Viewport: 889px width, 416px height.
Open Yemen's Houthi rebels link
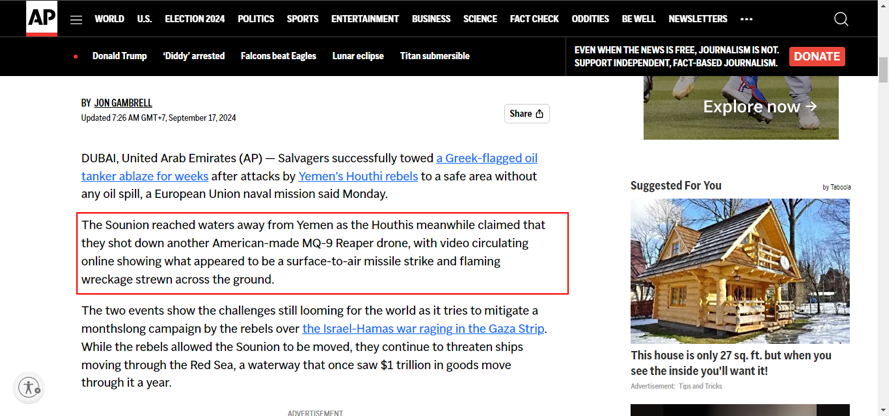click(x=358, y=176)
